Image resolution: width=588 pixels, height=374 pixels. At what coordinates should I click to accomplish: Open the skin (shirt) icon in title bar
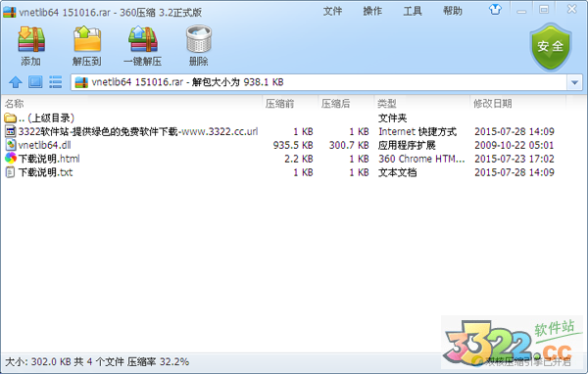(495, 10)
